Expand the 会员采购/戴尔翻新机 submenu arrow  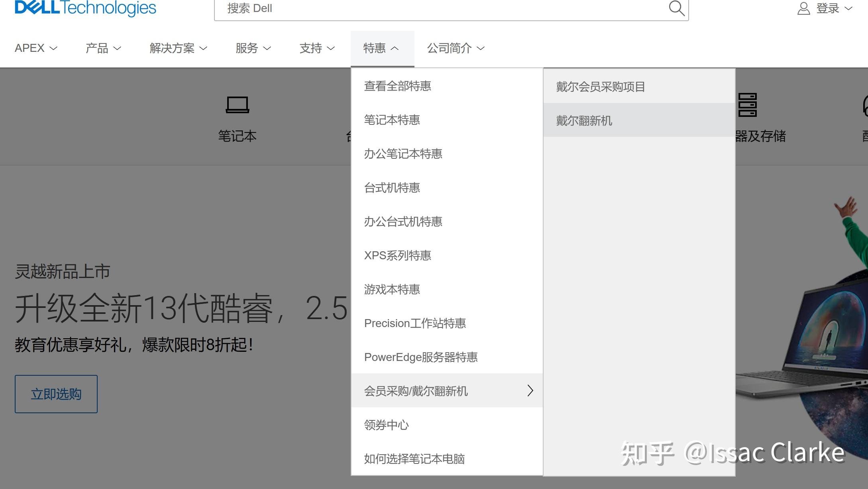[x=530, y=391]
